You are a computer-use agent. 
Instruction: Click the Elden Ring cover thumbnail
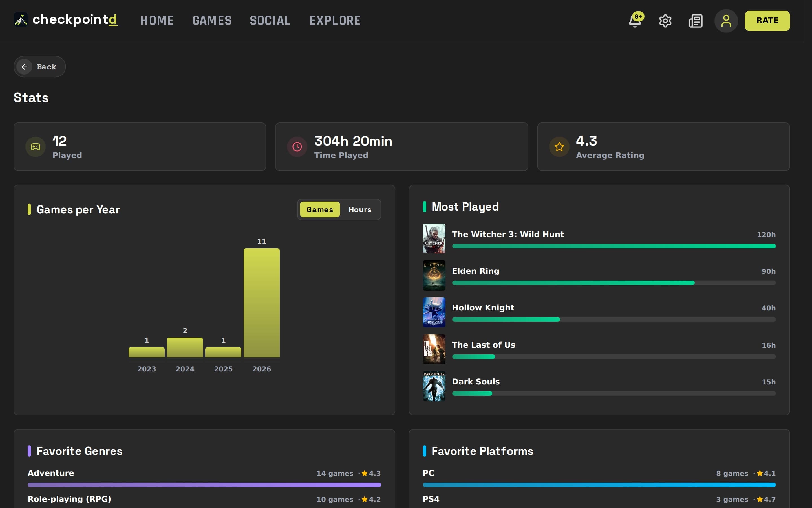pos(434,275)
